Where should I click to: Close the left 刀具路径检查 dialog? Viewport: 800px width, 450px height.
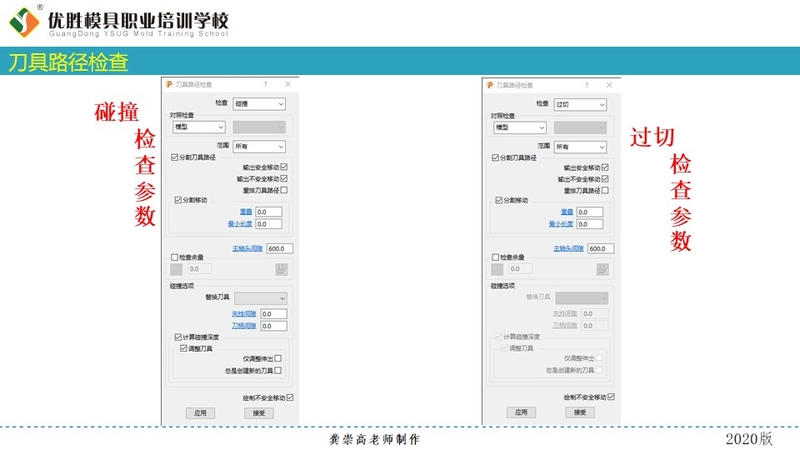click(288, 85)
